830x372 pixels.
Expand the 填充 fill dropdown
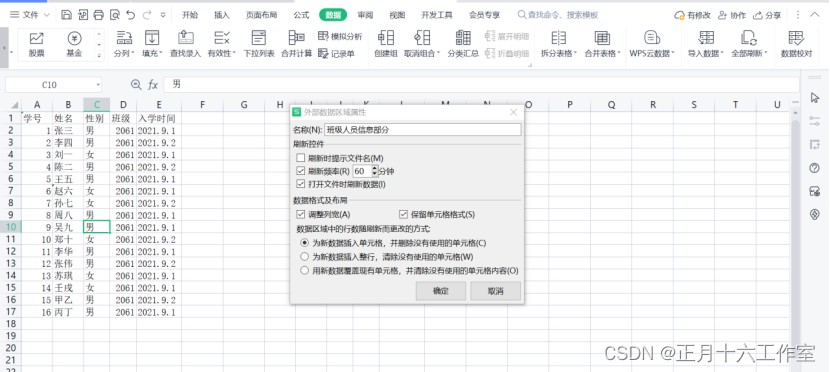click(161, 53)
